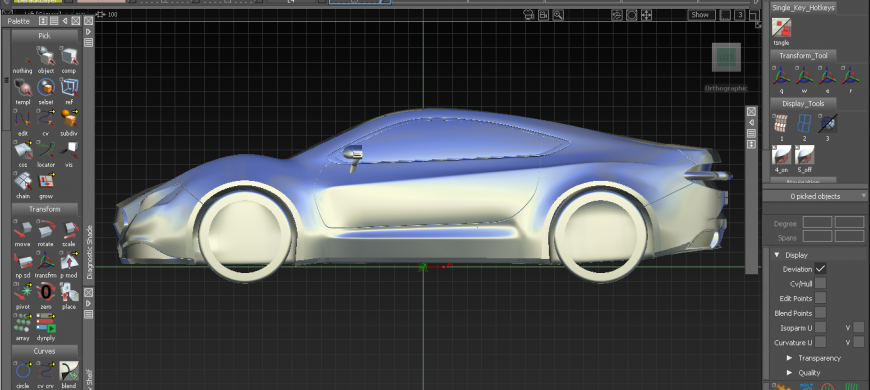
Task: Expand the Transparency section
Action: pos(790,358)
